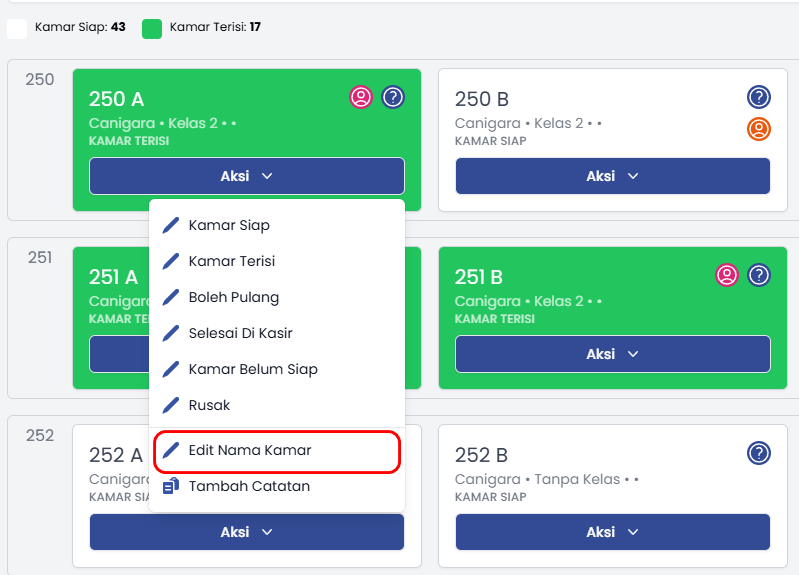This screenshot has height=575, width=799.
Task: Click the note icon beside Tambah Catatan
Action: point(171,487)
